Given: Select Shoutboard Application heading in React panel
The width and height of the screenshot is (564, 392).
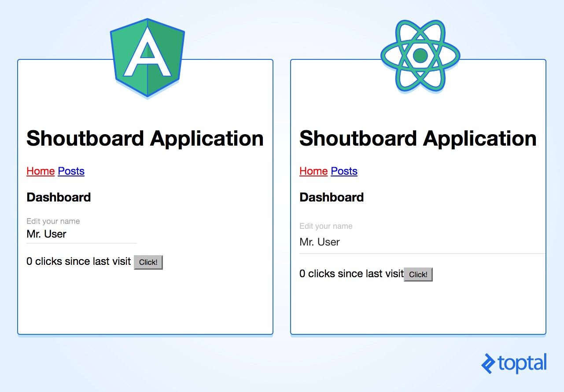Looking at the screenshot, I should pos(418,139).
